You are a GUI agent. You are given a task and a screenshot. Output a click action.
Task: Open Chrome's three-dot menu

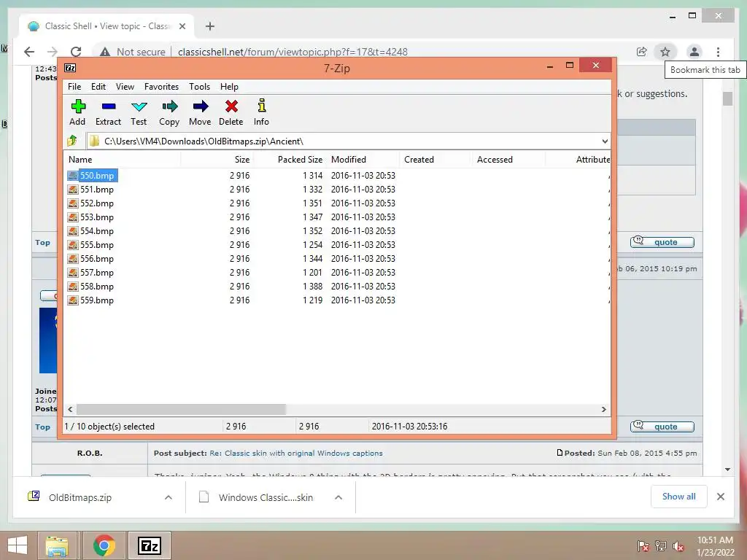tap(718, 52)
